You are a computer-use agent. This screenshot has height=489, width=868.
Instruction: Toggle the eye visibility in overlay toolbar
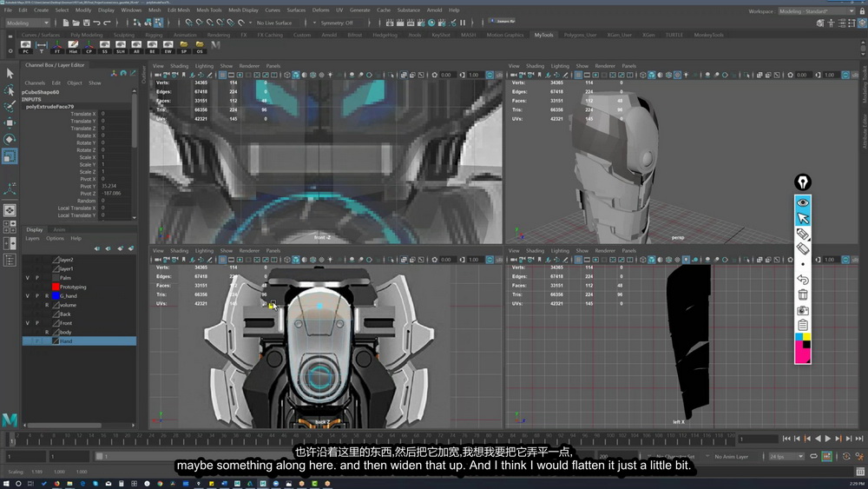click(x=803, y=202)
